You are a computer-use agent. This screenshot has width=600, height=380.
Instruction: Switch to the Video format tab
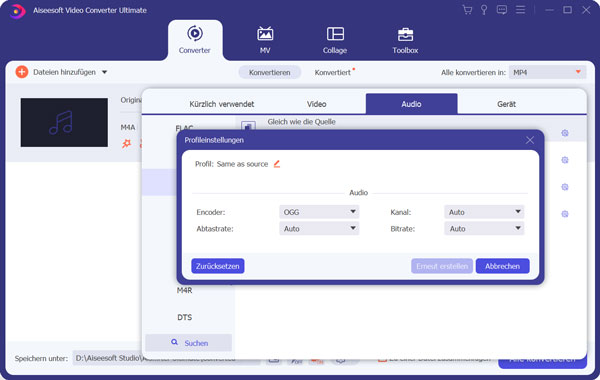pyautogui.click(x=316, y=104)
